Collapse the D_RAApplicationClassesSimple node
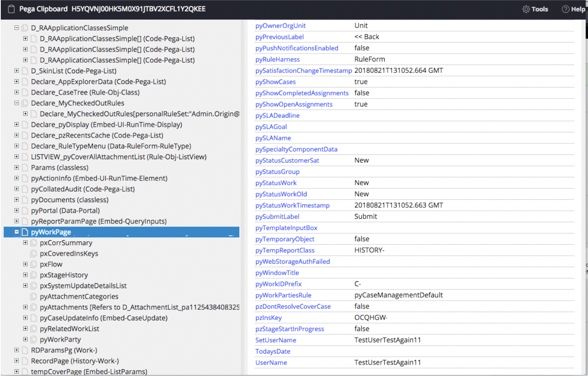The height and width of the screenshot is (376, 588). [17, 28]
